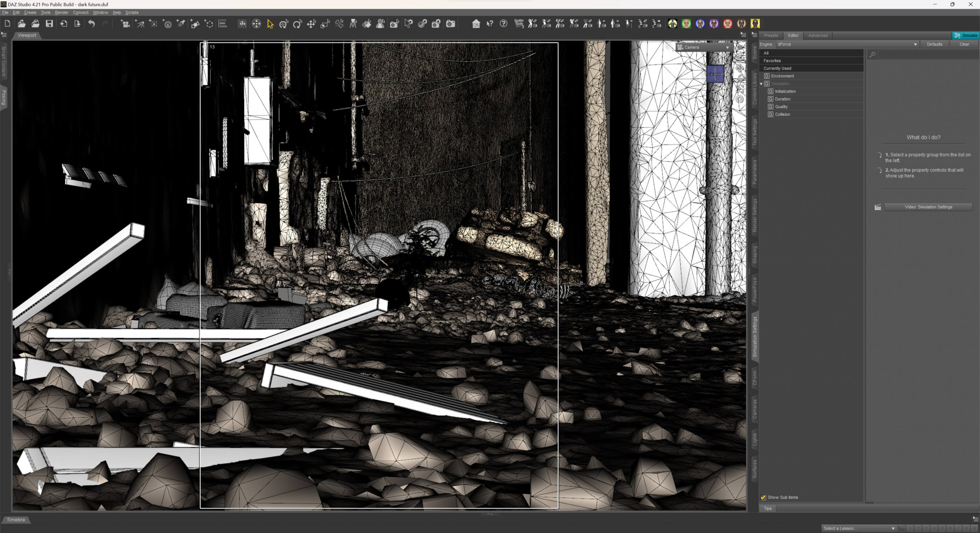Open the Create menu
This screenshot has width=980, height=533.
[x=30, y=13]
